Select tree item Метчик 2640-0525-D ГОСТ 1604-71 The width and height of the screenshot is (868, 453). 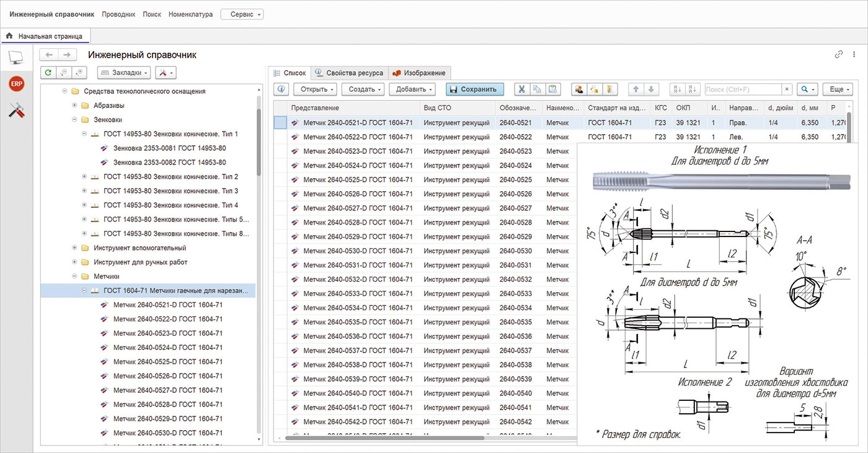tap(168, 362)
